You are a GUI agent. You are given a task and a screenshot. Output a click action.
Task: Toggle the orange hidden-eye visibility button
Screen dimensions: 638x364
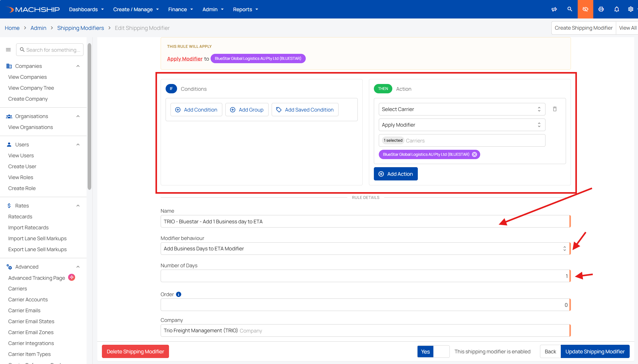pos(585,9)
